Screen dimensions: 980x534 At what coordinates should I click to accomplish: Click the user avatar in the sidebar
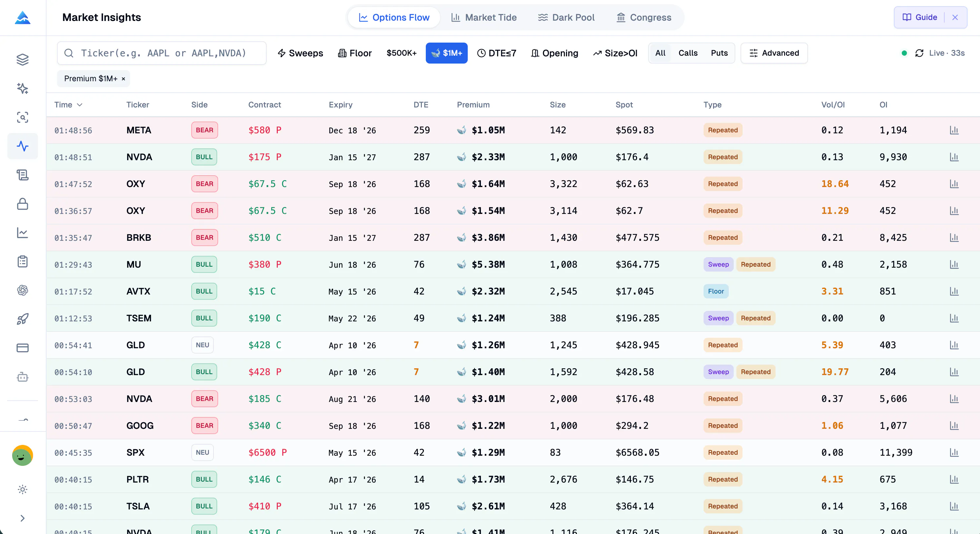23,455
